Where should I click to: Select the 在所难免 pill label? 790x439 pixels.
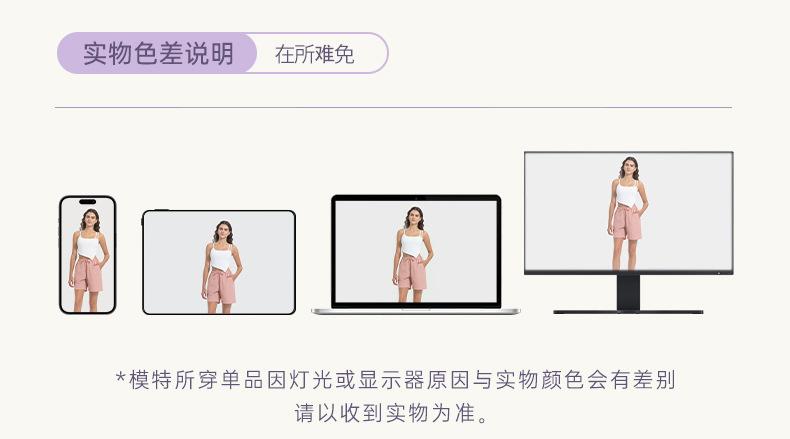click(x=314, y=54)
